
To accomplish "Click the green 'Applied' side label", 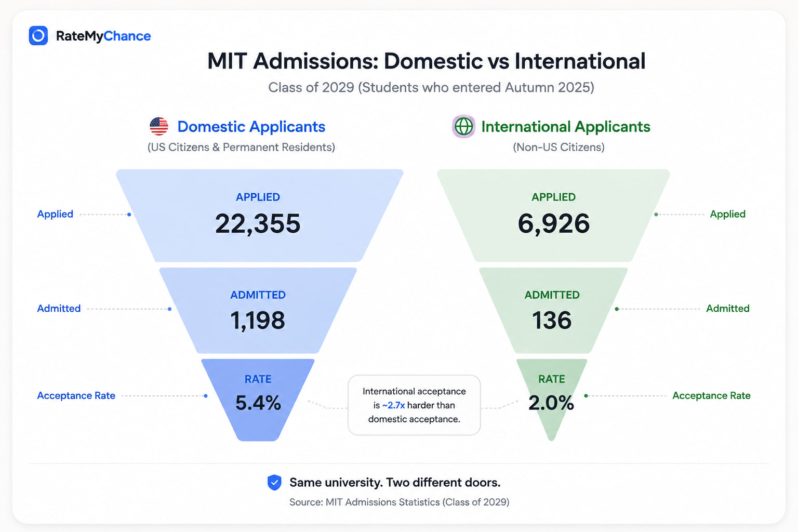I will coord(728,214).
